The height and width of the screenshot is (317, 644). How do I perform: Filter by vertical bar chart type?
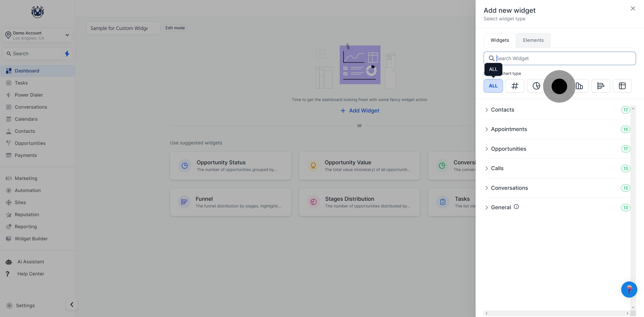click(579, 86)
